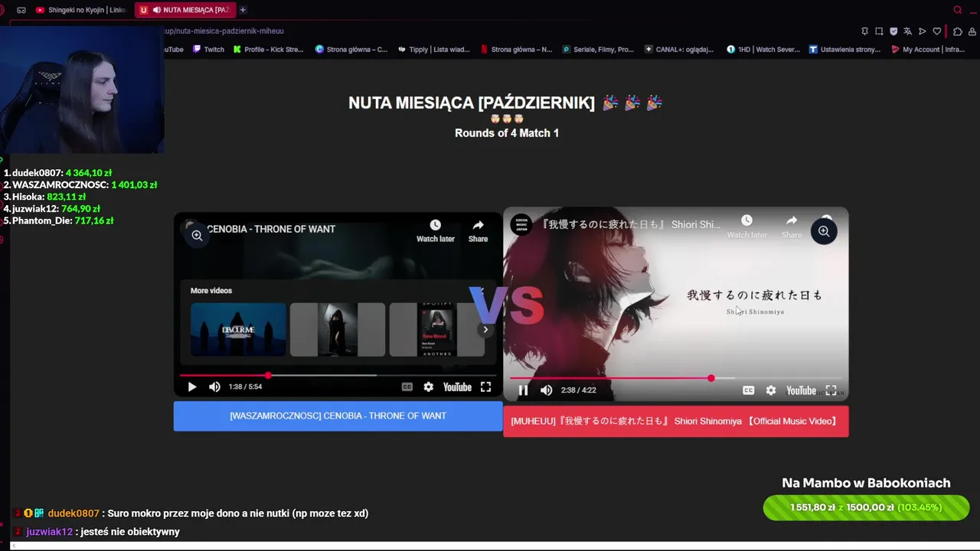Open CENOBIA video on YouTube via logo
This screenshot has width=980, height=551.
(457, 387)
